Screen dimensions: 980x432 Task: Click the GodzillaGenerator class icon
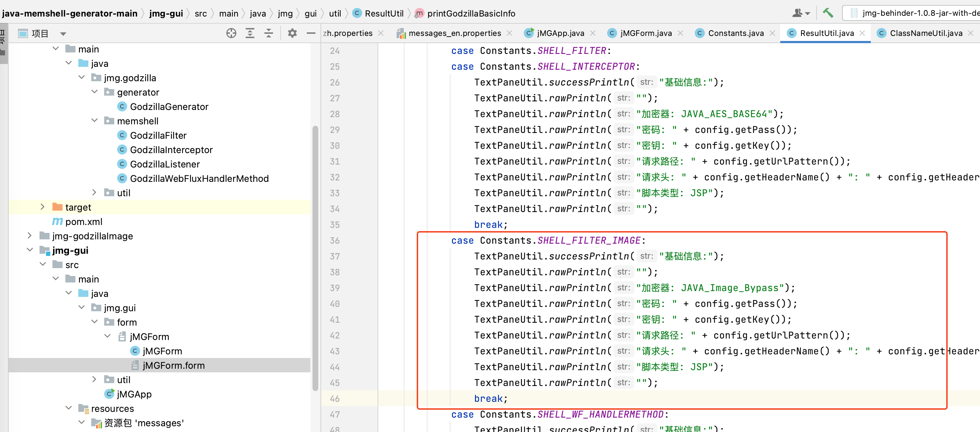[122, 107]
